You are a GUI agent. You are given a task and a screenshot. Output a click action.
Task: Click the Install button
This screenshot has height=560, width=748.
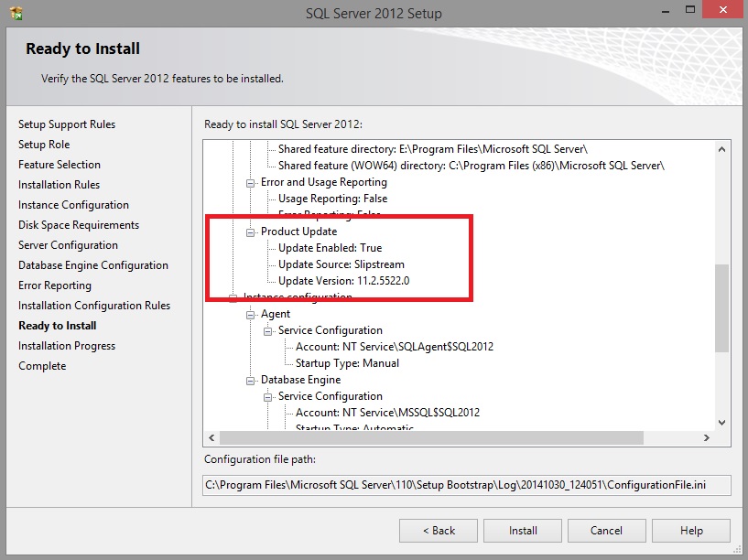pos(523,531)
